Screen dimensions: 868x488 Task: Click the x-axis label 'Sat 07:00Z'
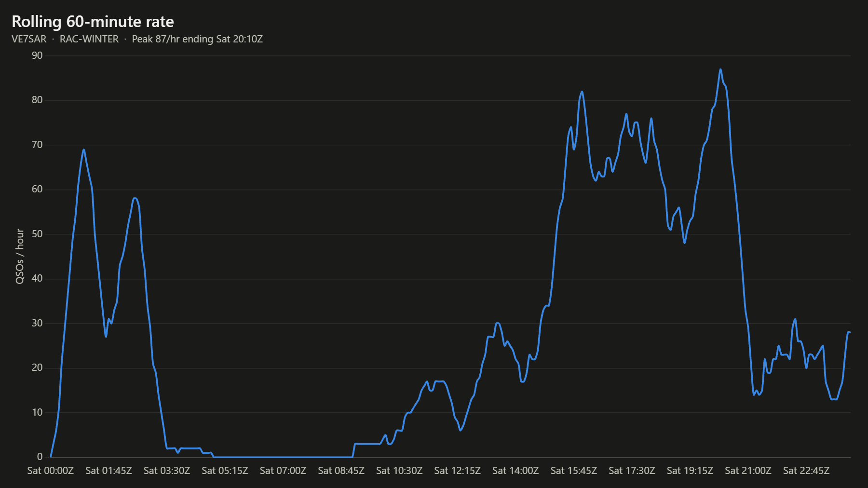283,471
